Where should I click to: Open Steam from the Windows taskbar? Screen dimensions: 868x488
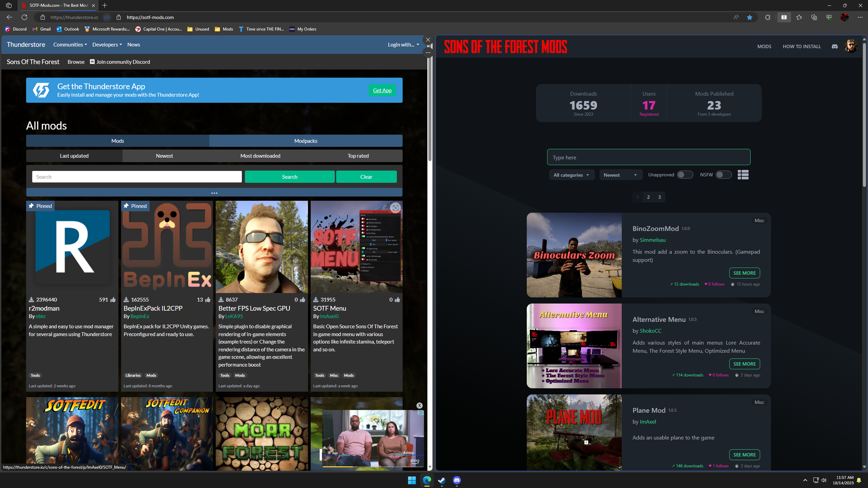pyautogui.click(x=442, y=480)
